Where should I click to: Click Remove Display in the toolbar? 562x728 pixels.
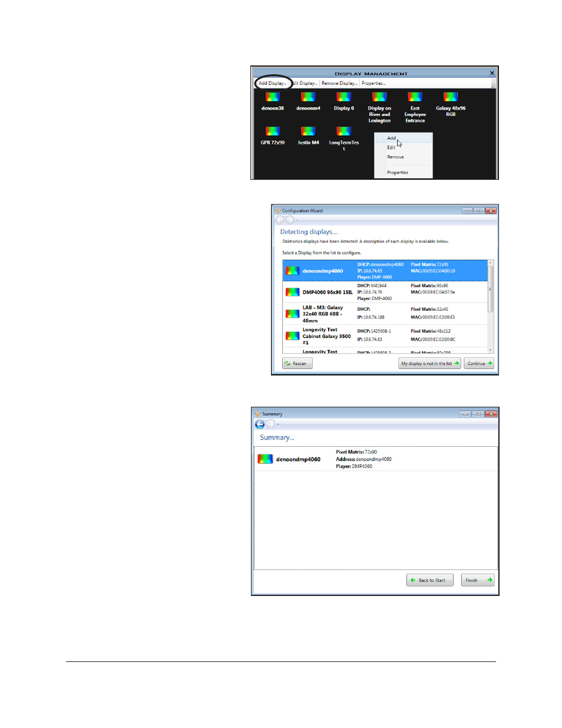coord(339,83)
